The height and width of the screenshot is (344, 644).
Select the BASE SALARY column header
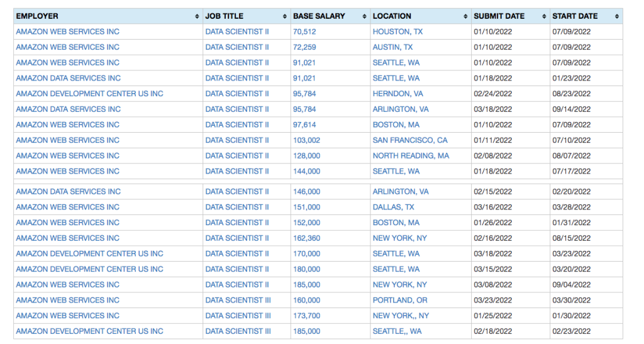pos(330,16)
